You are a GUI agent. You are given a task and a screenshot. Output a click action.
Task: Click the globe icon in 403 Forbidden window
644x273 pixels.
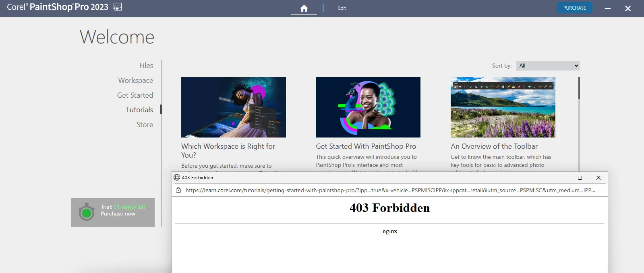click(x=176, y=177)
